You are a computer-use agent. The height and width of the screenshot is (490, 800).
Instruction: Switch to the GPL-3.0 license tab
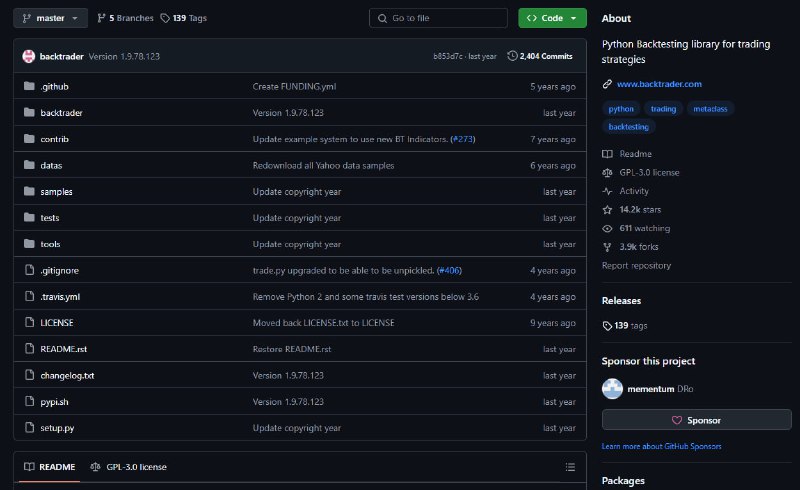129,467
